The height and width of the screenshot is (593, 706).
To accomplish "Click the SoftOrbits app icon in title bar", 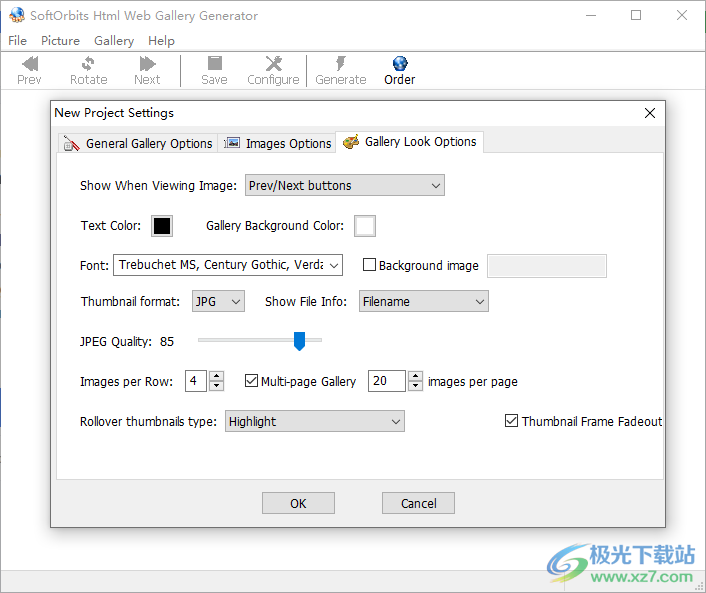I will point(17,15).
